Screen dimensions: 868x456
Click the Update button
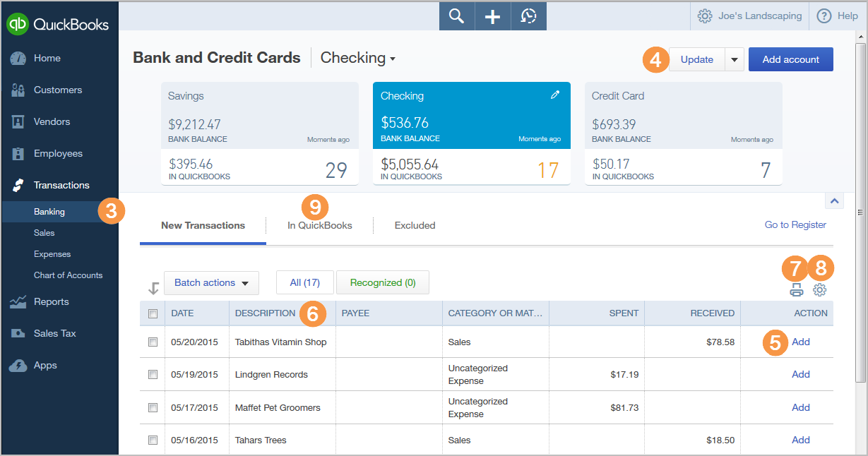(x=696, y=60)
